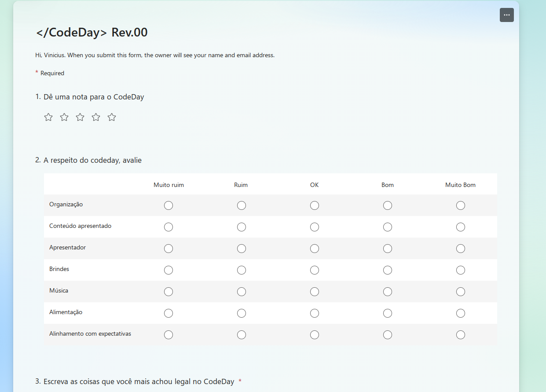This screenshot has width=546, height=392.
Task: Set Música to Muito ruim
Action: (169, 292)
